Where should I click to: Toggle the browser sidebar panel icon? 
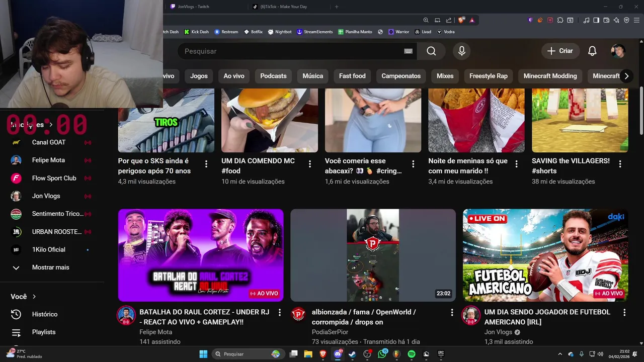click(596, 20)
